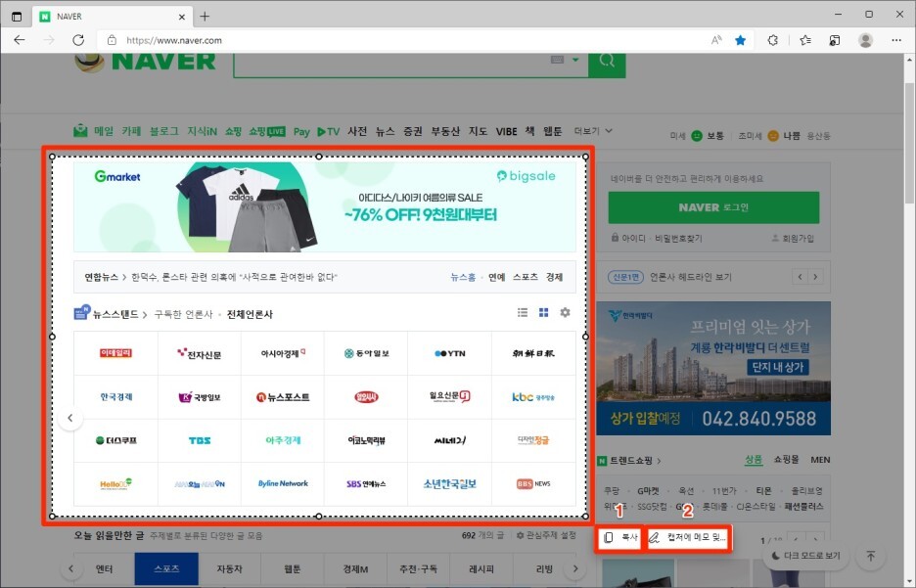
Task: Jump to page top arrow button
Action: coord(870,556)
